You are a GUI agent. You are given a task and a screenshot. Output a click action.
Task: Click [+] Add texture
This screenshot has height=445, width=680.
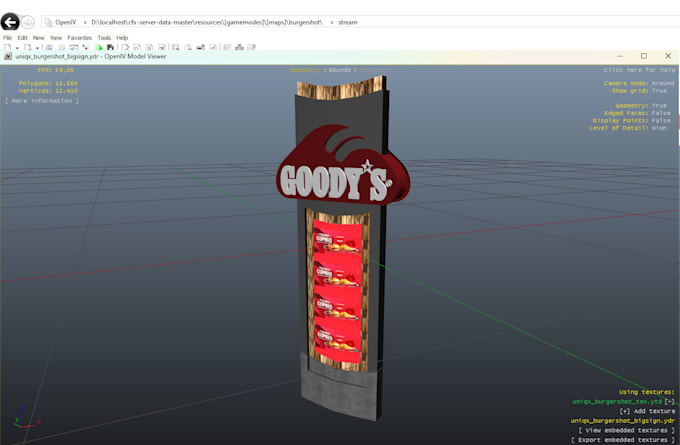pyautogui.click(x=647, y=411)
